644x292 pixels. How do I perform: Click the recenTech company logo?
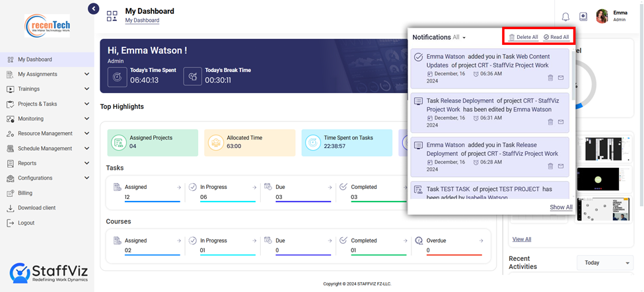click(47, 25)
